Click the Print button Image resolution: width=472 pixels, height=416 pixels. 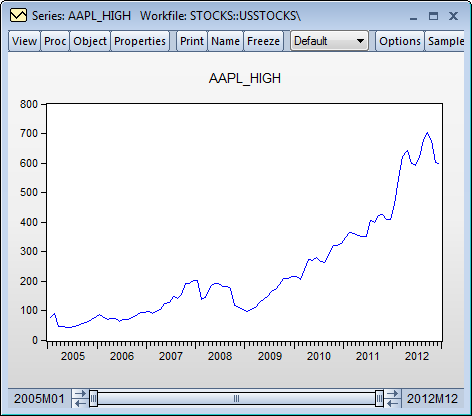pyautogui.click(x=192, y=41)
